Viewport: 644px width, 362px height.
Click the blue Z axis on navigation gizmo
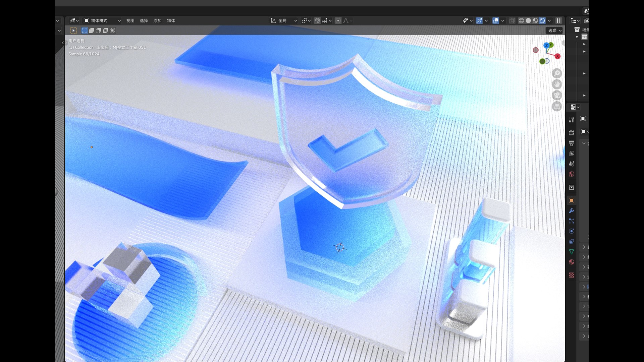tap(546, 45)
